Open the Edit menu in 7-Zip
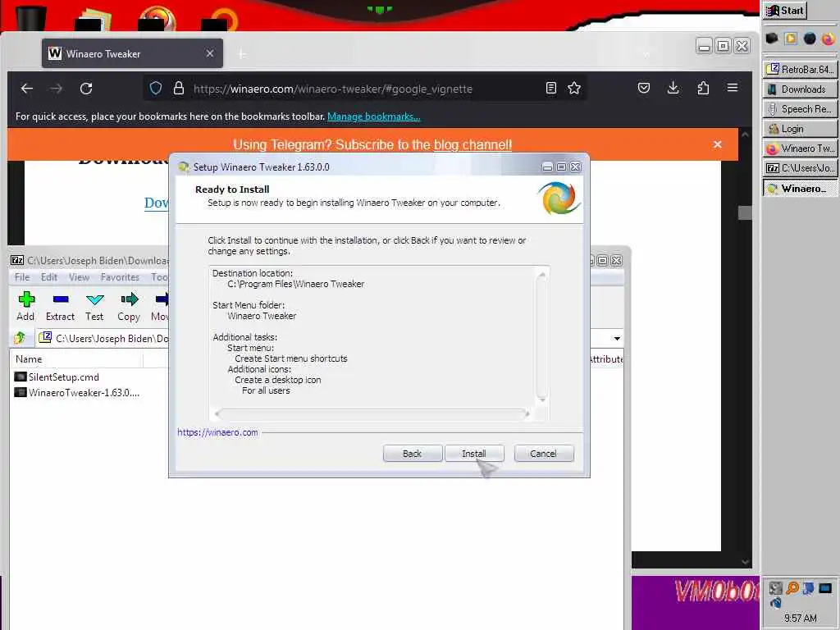This screenshot has width=840, height=630. 48,277
